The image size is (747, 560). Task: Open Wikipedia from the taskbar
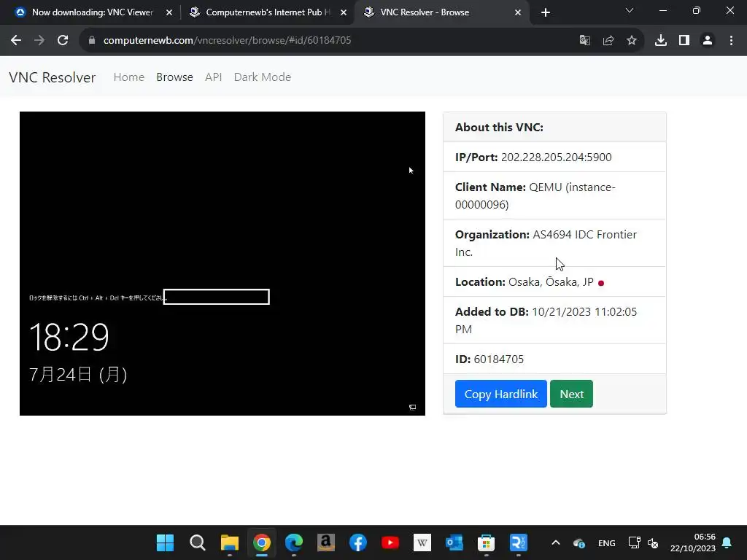coord(422,542)
